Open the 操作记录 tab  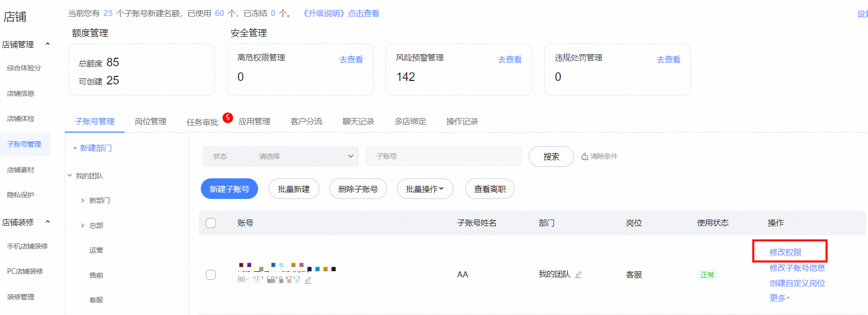pos(462,122)
